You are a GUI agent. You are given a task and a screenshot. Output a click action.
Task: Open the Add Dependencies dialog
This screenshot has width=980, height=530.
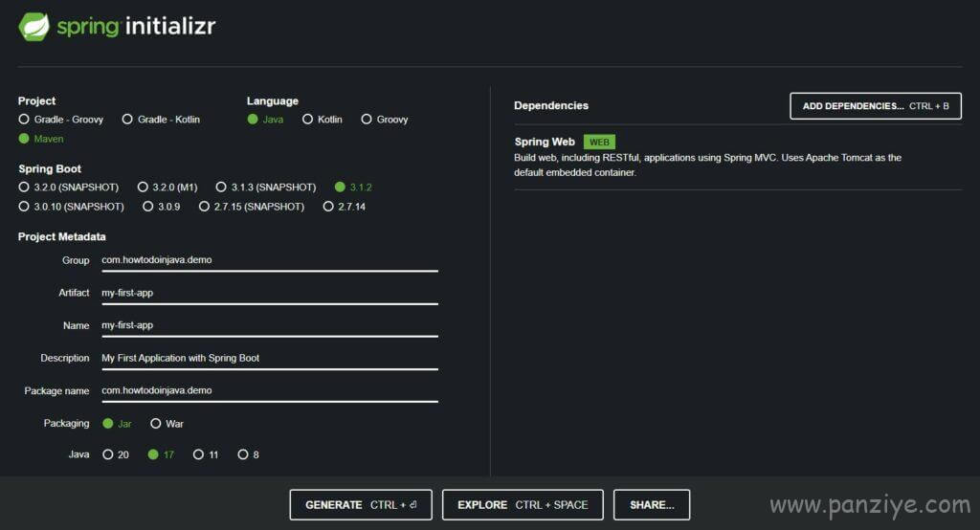point(876,106)
